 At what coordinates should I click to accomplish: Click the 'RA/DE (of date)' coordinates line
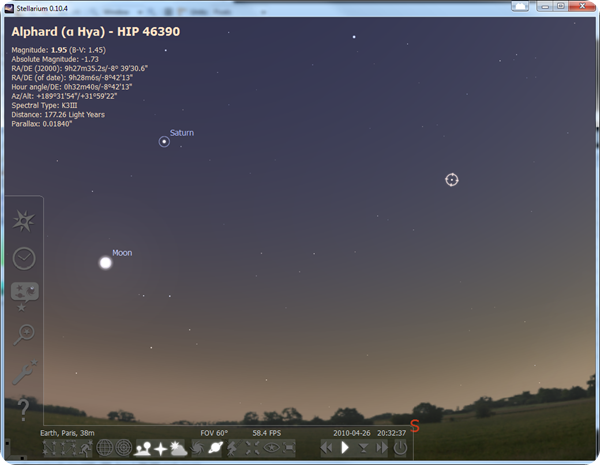coord(72,77)
